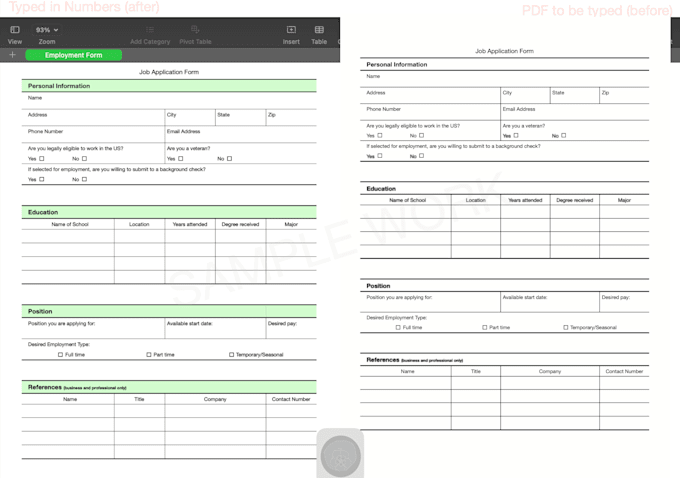The image size is (680, 478).
Task: Click the Insert toolbar icon
Action: coord(291,29)
